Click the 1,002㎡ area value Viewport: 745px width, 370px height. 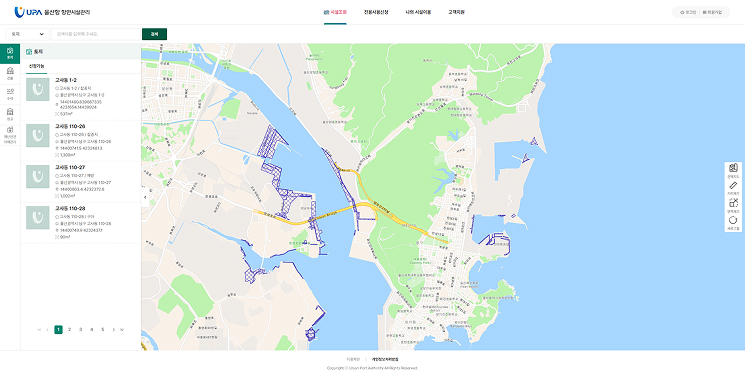[x=66, y=196]
